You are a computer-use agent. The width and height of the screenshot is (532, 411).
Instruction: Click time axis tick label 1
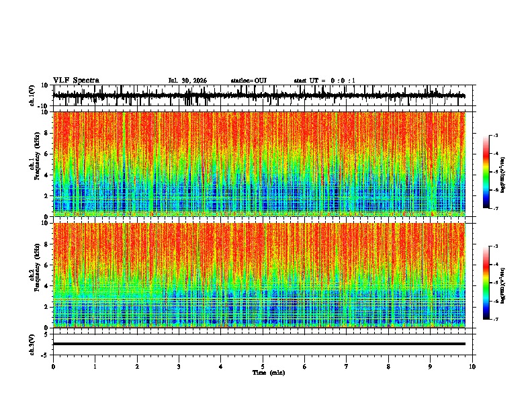pos(95,366)
